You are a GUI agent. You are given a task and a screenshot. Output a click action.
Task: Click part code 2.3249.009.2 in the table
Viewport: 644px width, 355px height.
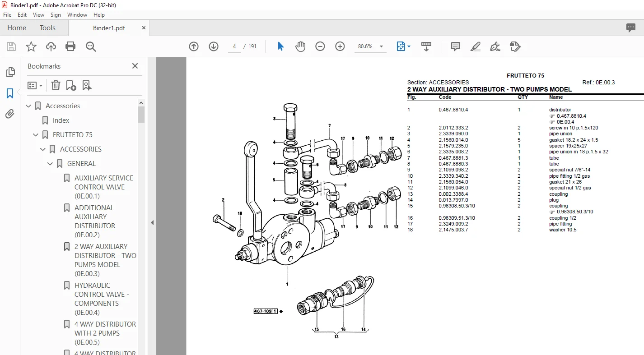pyautogui.click(x=453, y=224)
